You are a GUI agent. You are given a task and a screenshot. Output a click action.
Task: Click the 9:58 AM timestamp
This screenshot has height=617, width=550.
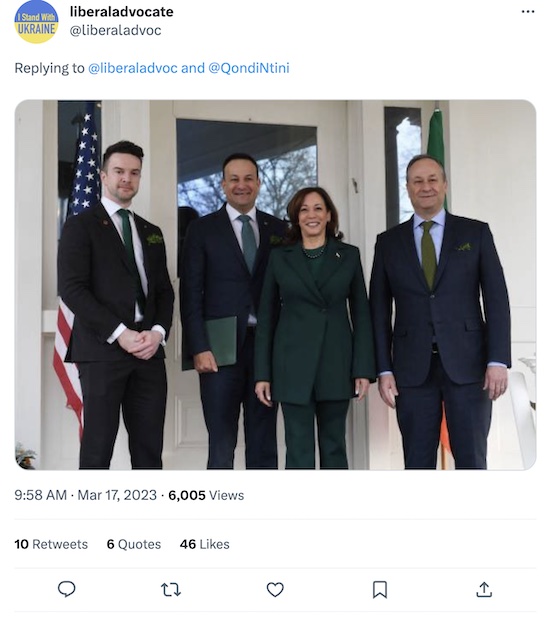point(41,495)
